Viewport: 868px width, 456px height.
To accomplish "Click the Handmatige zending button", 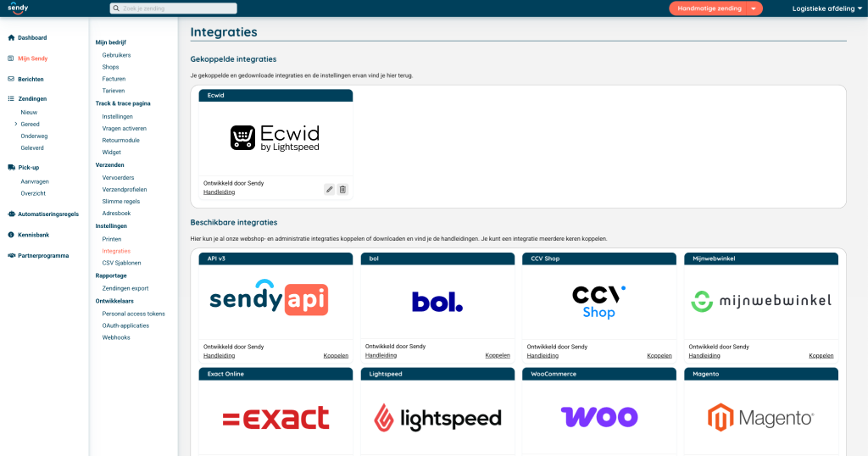I will coord(709,8).
